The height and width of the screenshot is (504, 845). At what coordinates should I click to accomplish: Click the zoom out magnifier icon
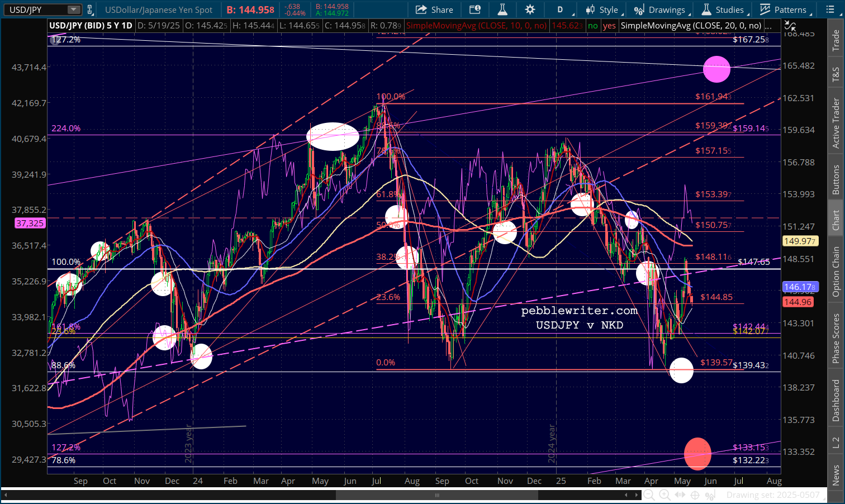(649, 495)
